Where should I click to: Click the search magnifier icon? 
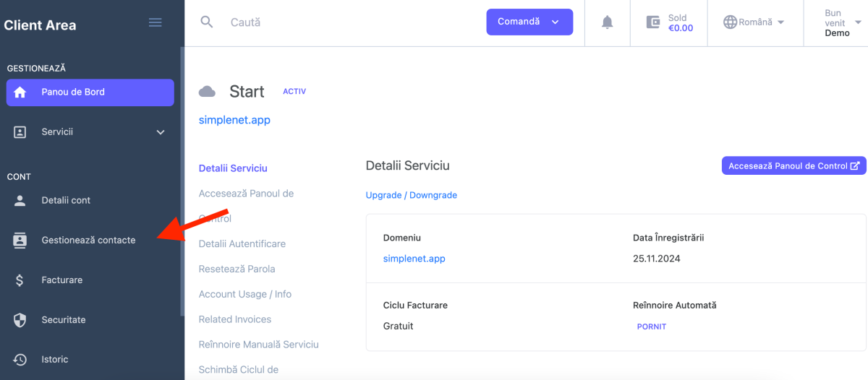pos(207,22)
